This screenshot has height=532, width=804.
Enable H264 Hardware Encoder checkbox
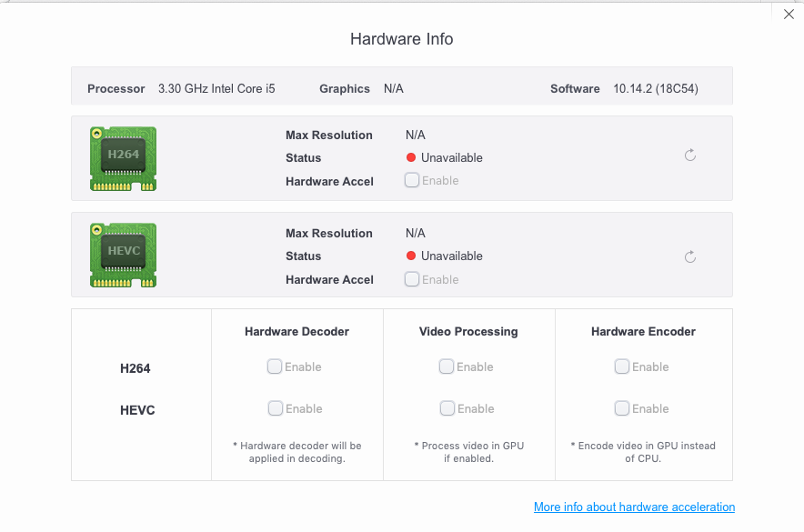click(621, 366)
